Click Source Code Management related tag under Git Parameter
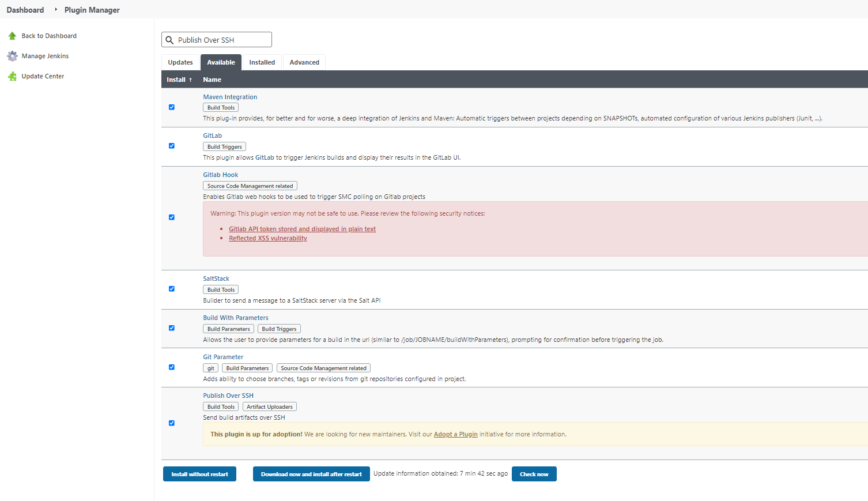Viewport: 868px width, 501px height. [323, 368]
